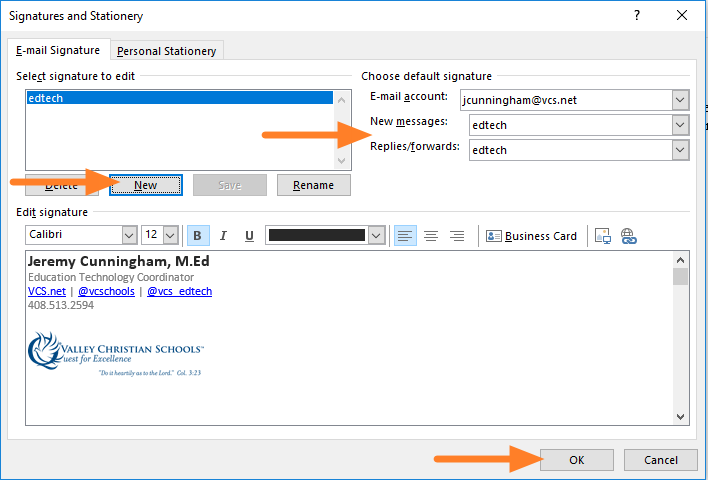Select the E-mail Signature tab
The width and height of the screenshot is (708, 480).
pyautogui.click(x=58, y=50)
